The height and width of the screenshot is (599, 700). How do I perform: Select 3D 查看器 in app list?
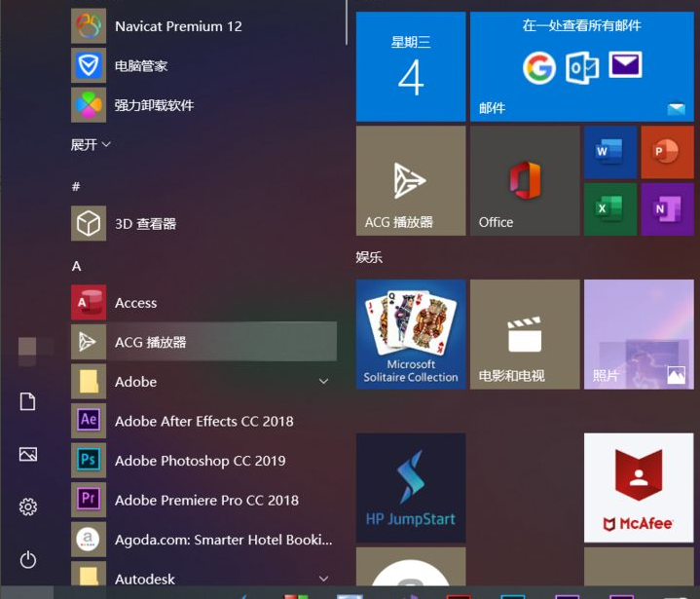[145, 224]
